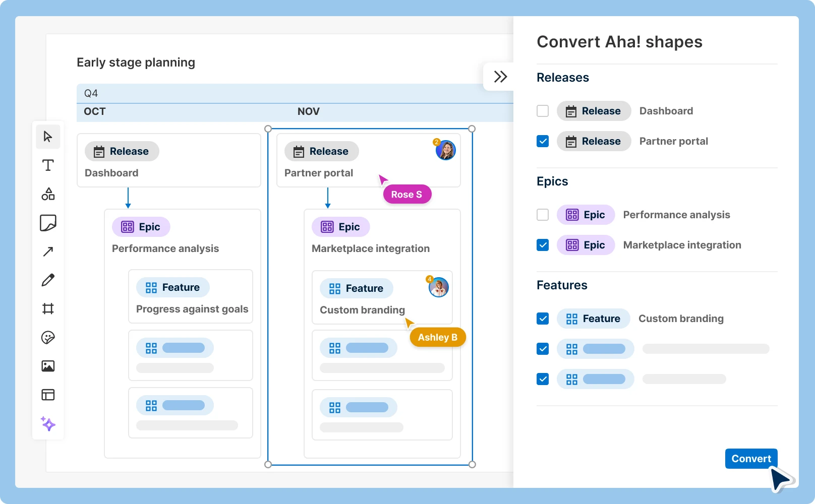Image resolution: width=815 pixels, height=504 pixels.
Task: Open the sticker picker
Action: (48, 338)
